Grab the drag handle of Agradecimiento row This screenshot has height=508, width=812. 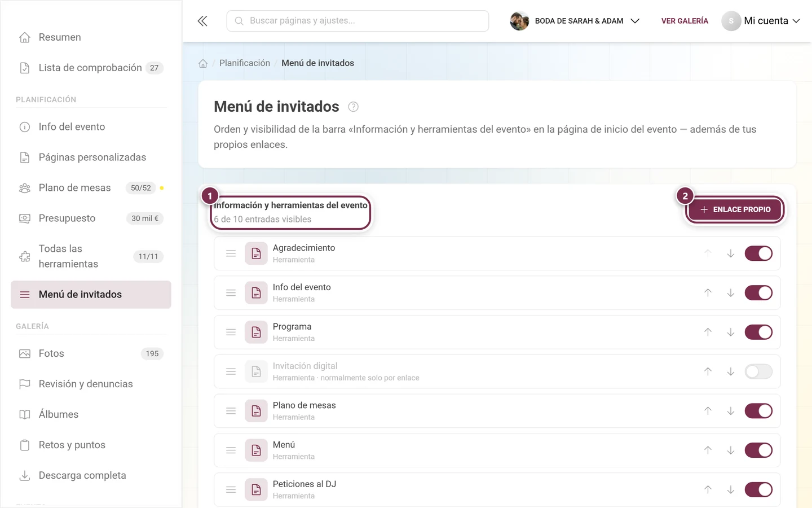click(x=231, y=253)
